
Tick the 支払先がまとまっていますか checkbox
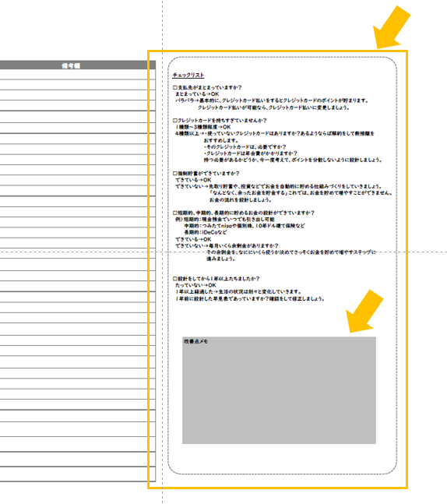click(174, 87)
